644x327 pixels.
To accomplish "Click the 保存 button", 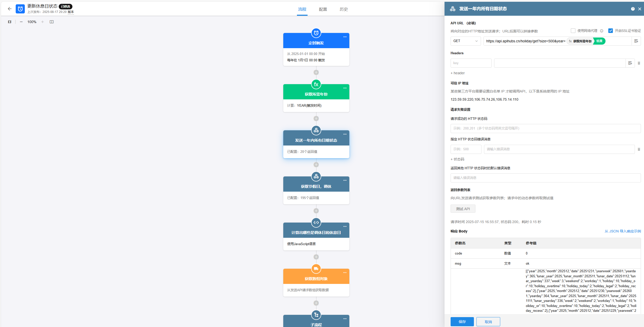I will 462,322.
